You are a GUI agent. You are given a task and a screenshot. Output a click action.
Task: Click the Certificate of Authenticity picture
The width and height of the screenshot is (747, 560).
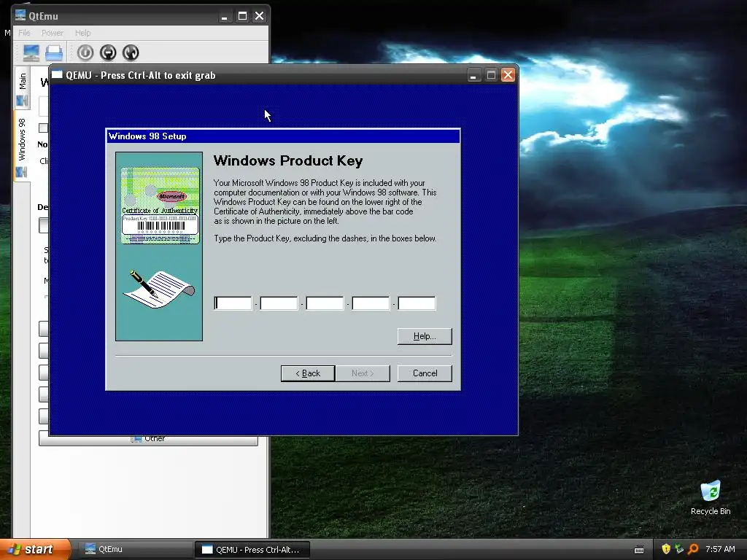(160, 206)
